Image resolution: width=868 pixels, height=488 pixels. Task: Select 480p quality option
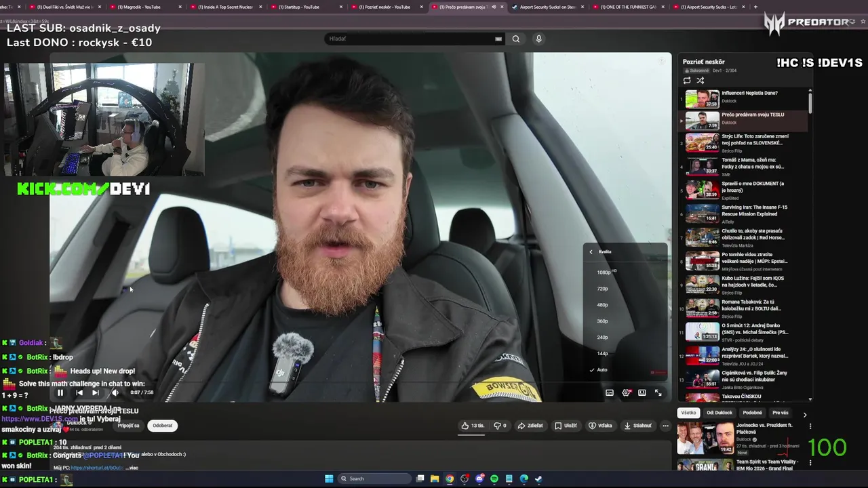point(625,305)
